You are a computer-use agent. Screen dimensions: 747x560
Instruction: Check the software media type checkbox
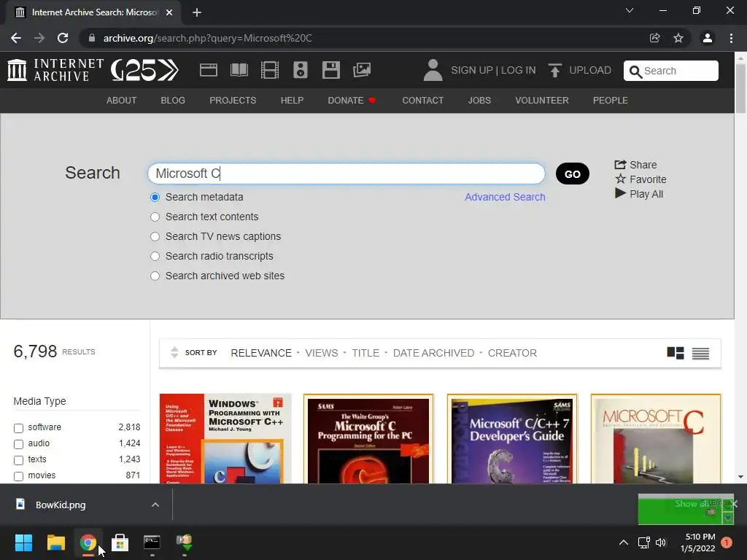coord(18,427)
